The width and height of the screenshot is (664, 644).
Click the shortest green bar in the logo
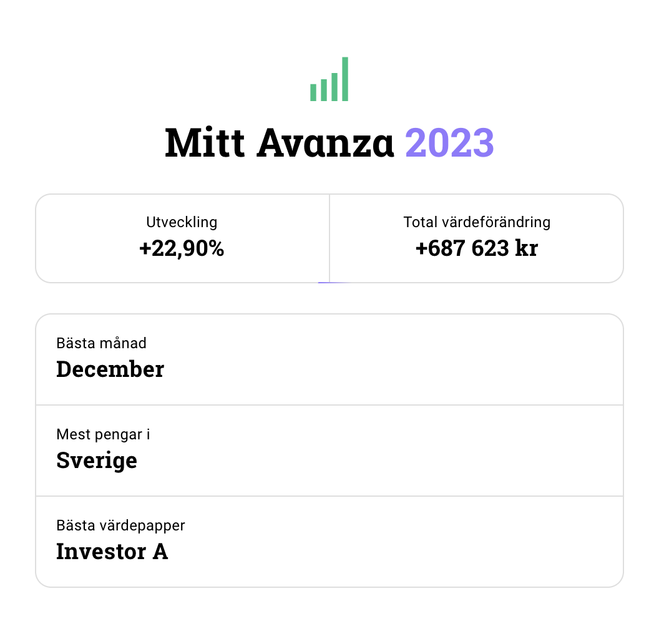(313, 92)
